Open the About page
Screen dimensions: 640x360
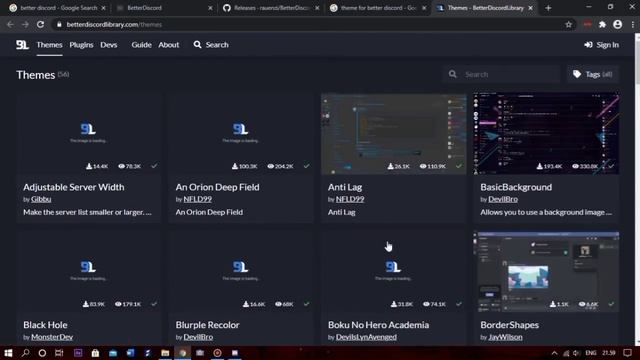tap(169, 44)
